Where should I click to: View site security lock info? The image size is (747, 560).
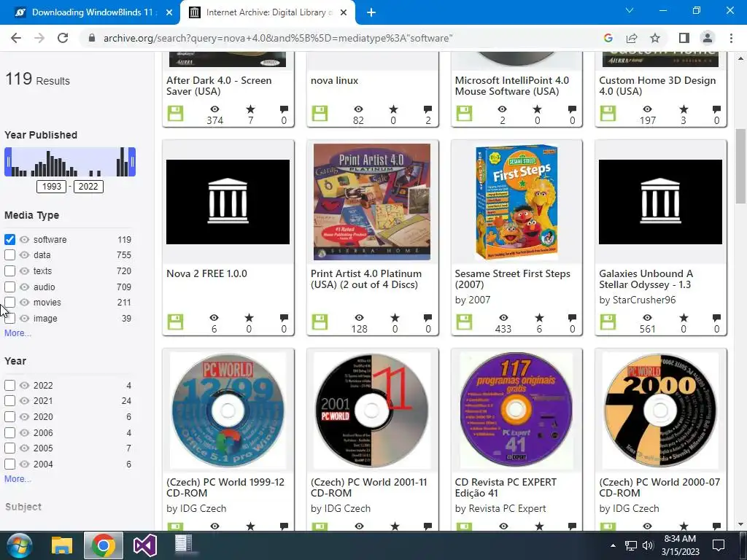tap(92, 38)
